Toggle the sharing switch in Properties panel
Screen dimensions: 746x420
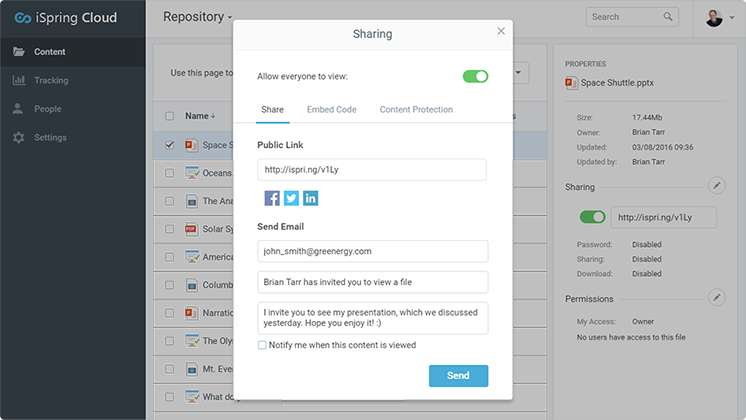592,217
